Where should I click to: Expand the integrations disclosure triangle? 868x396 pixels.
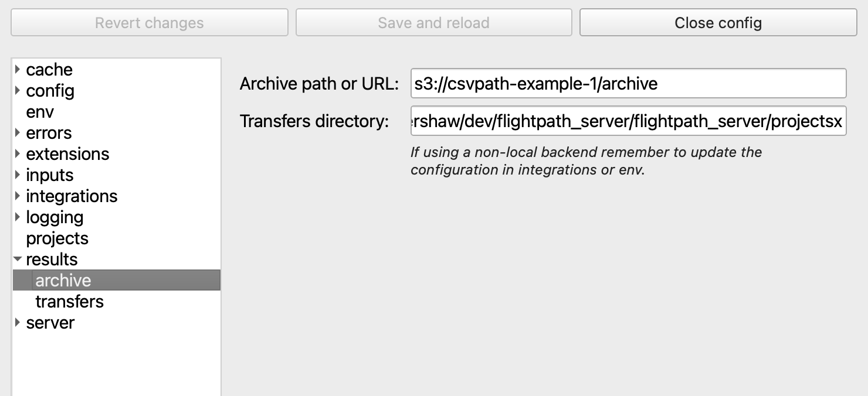(18, 196)
